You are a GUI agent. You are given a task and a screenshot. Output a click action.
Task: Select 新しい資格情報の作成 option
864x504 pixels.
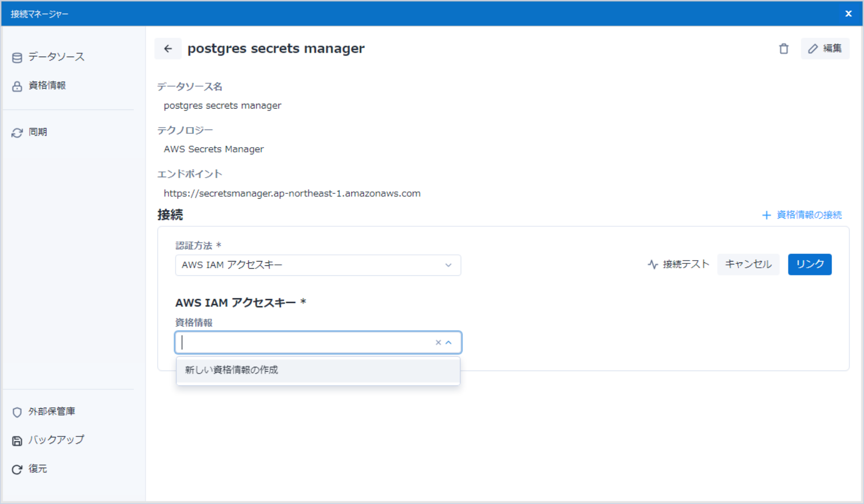click(318, 370)
